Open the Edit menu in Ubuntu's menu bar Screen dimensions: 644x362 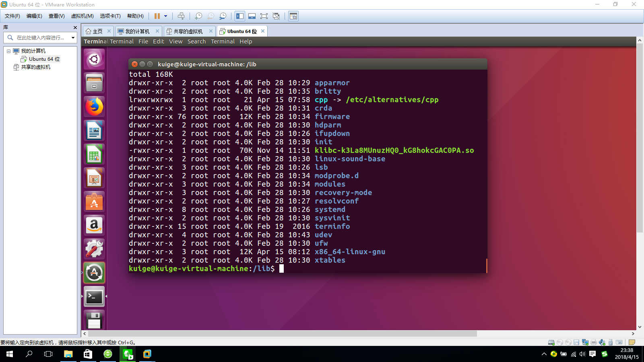click(x=158, y=41)
